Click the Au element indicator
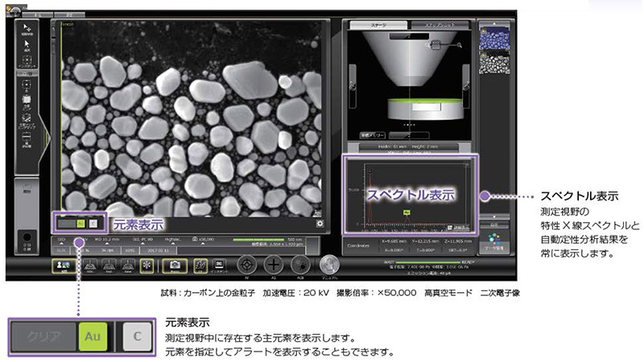The height and width of the screenshot is (362, 644). 80,224
